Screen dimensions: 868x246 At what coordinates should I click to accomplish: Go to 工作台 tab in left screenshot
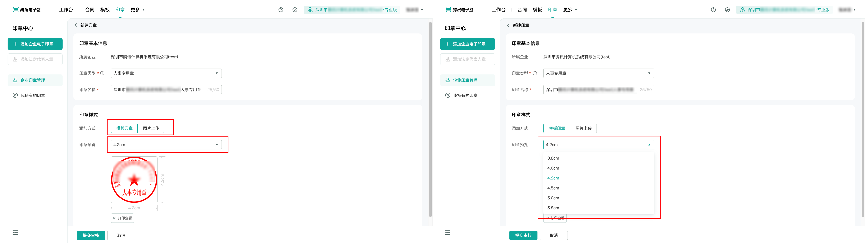(66, 10)
